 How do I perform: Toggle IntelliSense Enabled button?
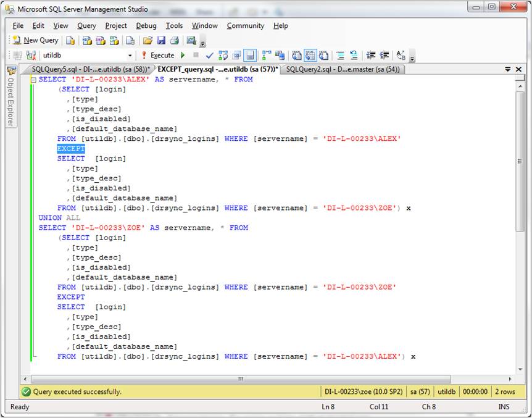[x=249, y=56]
